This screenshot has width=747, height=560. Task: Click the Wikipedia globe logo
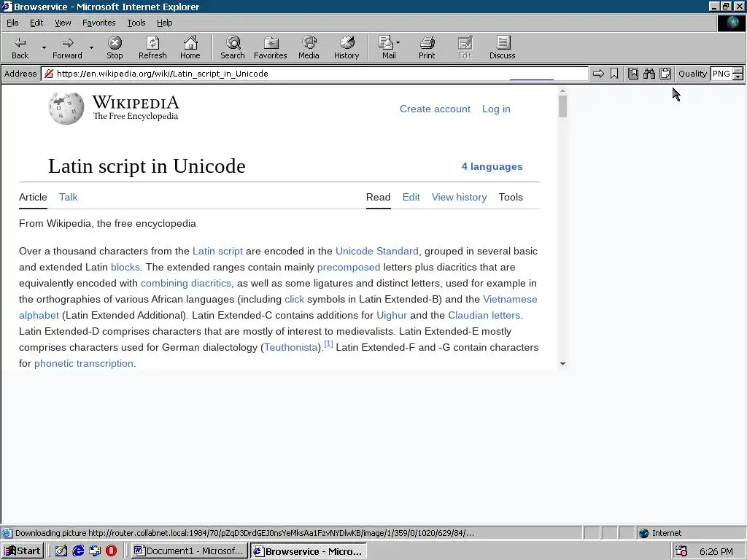pos(66,108)
